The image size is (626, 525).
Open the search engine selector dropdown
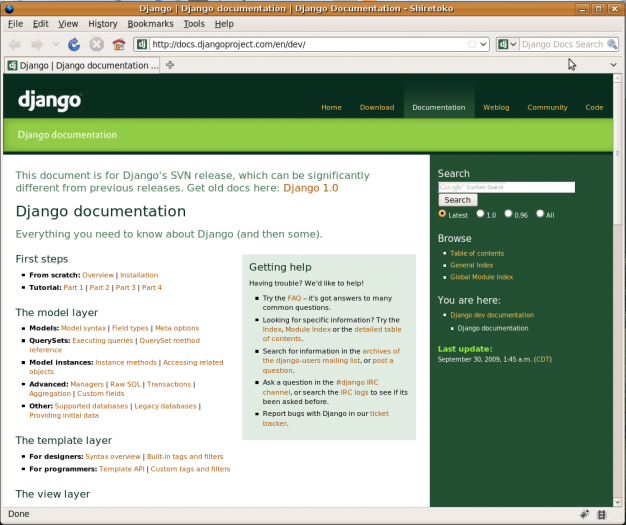[x=507, y=44]
